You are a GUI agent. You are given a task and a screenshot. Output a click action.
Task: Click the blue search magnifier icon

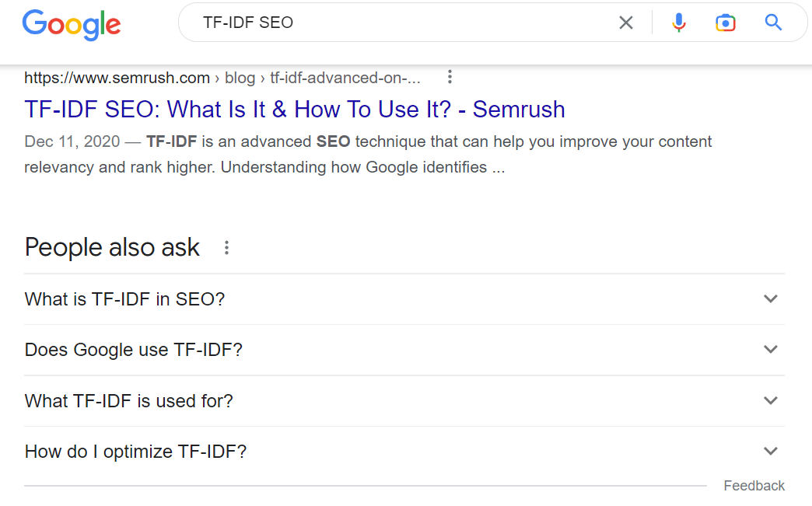click(773, 23)
